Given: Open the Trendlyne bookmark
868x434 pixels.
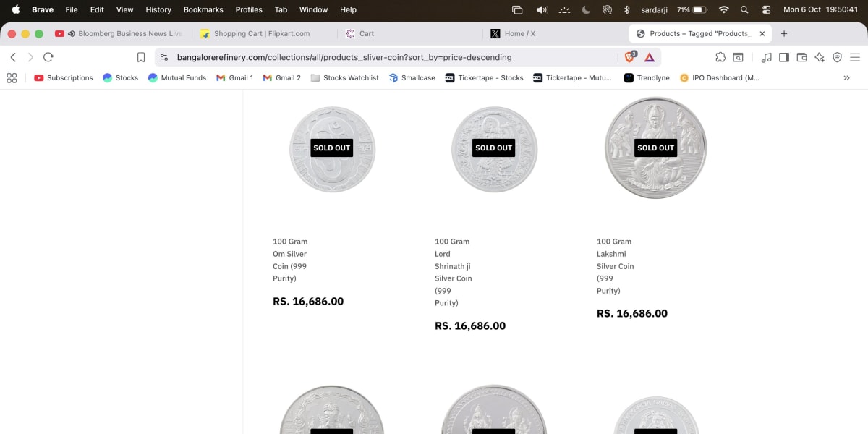Looking at the screenshot, I should [x=647, y=77].
